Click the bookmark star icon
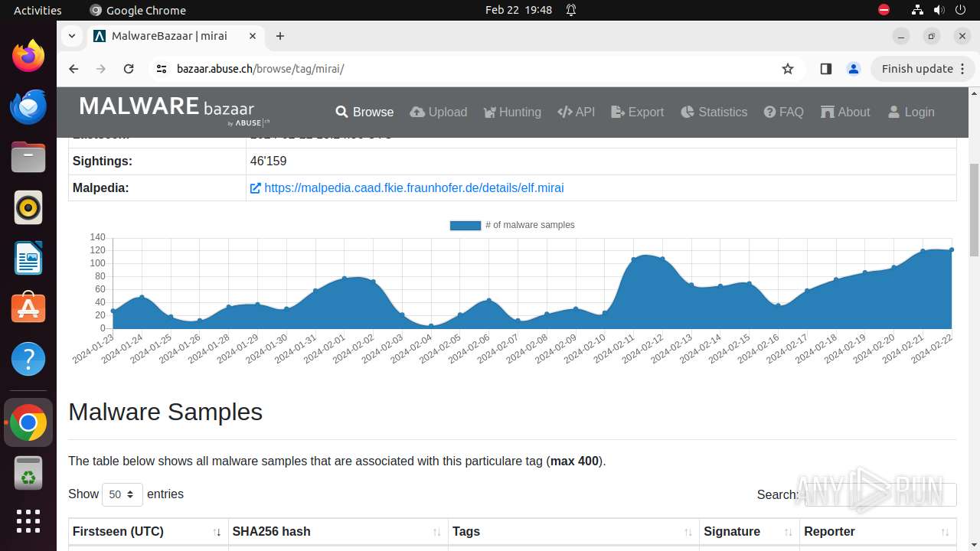This screenshot has height=551, width=980. [x=788, y=69]
